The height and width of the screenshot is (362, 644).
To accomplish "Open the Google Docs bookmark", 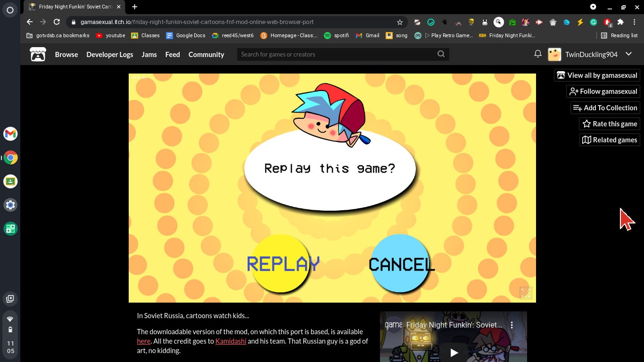I will click(186, 35).
